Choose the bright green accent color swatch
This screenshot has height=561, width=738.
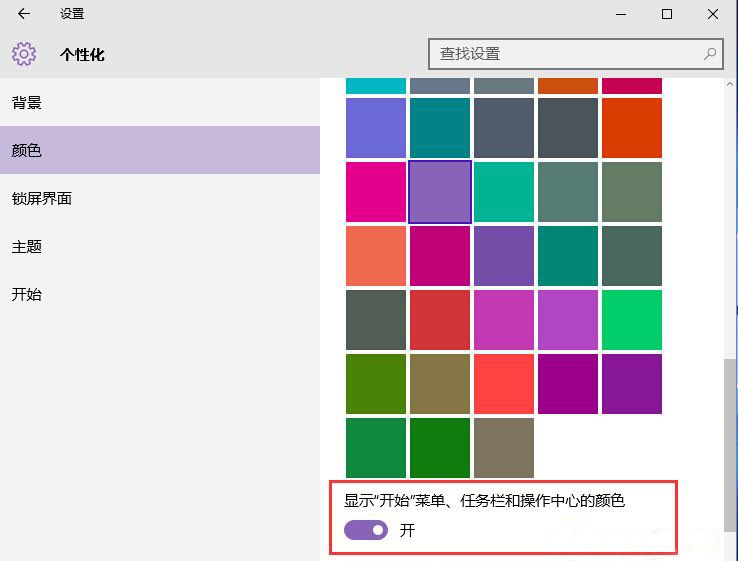pos(632,319)
